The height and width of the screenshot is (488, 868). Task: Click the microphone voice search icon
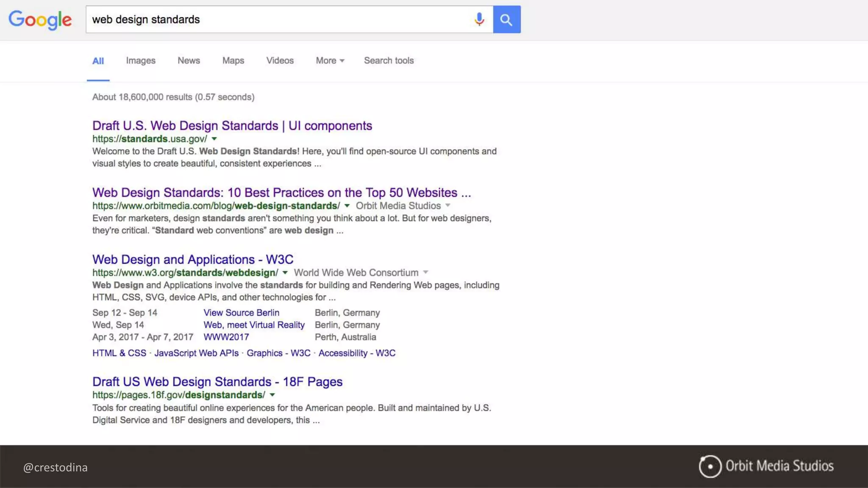coord(479,19)
